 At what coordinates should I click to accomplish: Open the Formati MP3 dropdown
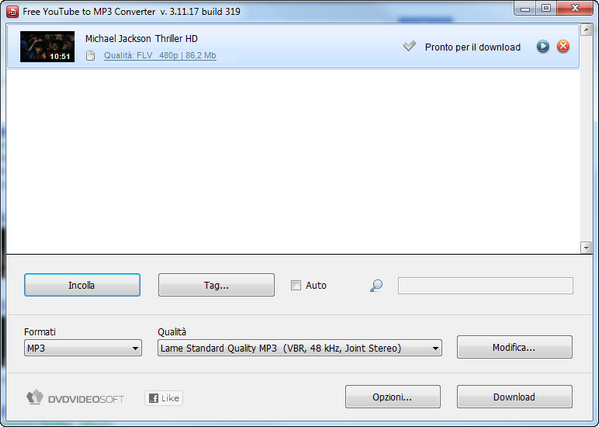pyautogui.click(x=83, y=348)
